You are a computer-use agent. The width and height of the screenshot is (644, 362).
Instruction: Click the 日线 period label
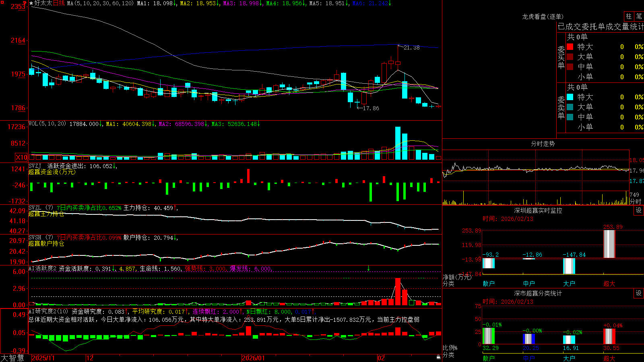(x=59, y=3)
